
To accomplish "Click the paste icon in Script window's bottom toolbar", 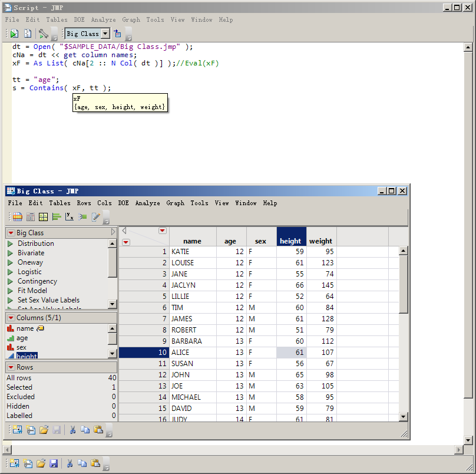I will point(95,463).
